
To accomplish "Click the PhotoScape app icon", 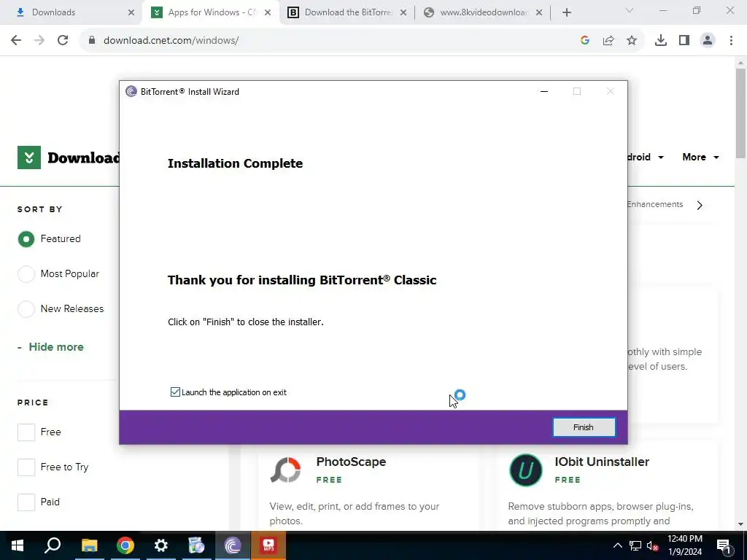I will point(285,470).
